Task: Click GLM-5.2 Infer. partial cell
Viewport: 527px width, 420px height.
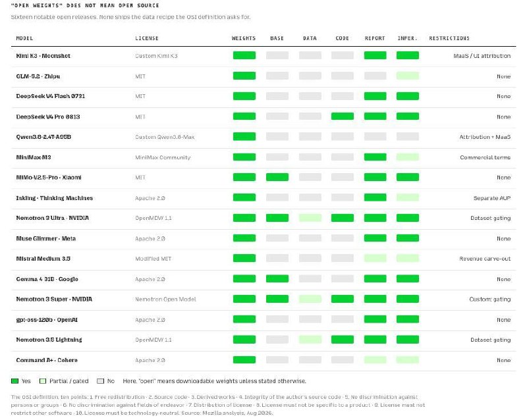Action: [408, 76]
